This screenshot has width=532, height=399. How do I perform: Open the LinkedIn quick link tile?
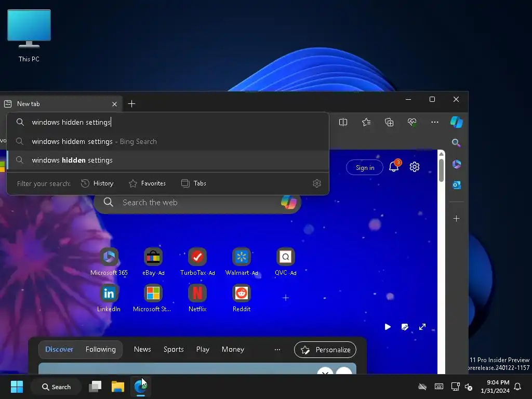click(109, 298)
